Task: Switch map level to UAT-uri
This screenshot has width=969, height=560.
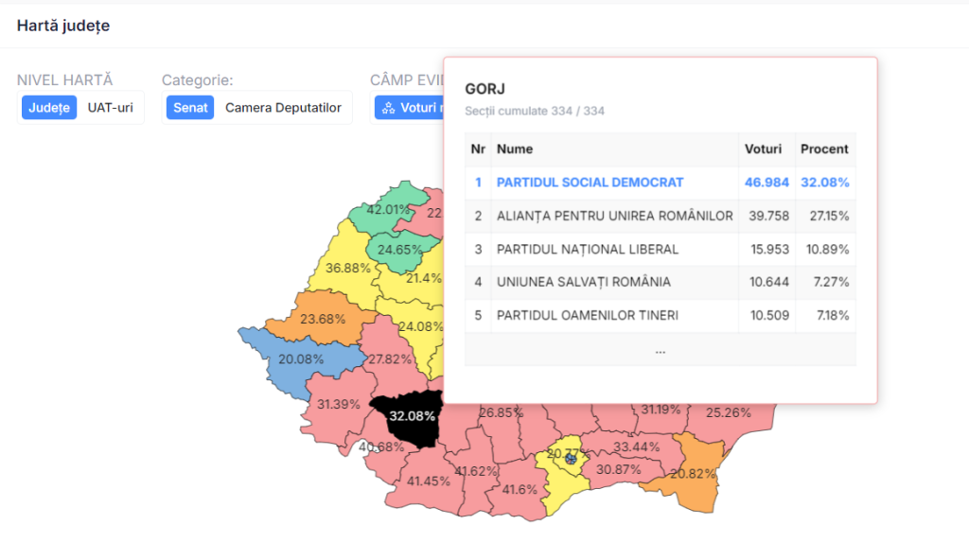Action: pos(110,108)
